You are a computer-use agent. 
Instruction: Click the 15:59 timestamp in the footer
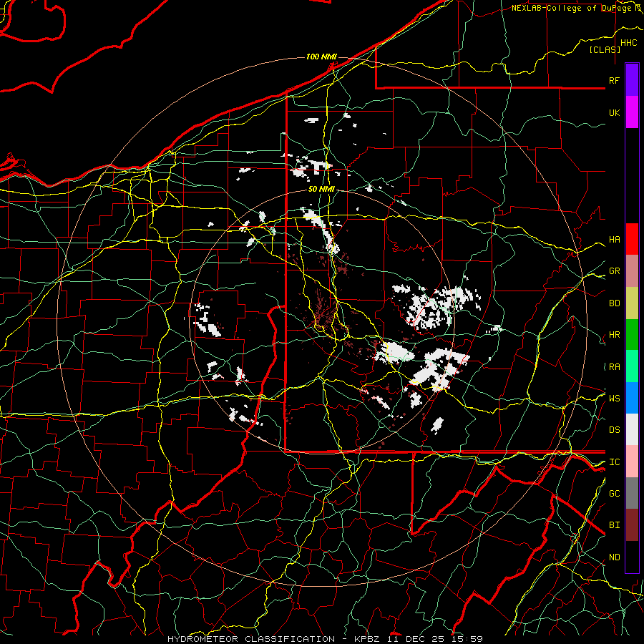[466, 639]
